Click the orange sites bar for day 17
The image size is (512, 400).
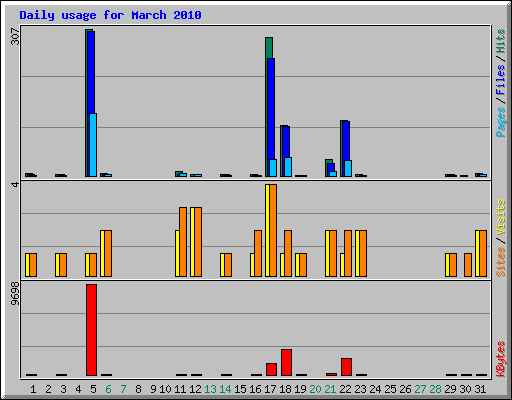(273, 230)
